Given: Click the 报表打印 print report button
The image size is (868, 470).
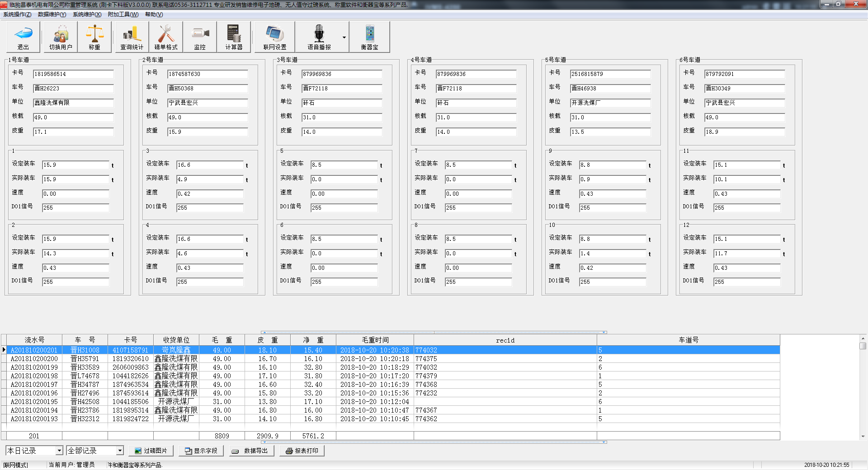Looking at the screenshot, I should click(302, 451).
